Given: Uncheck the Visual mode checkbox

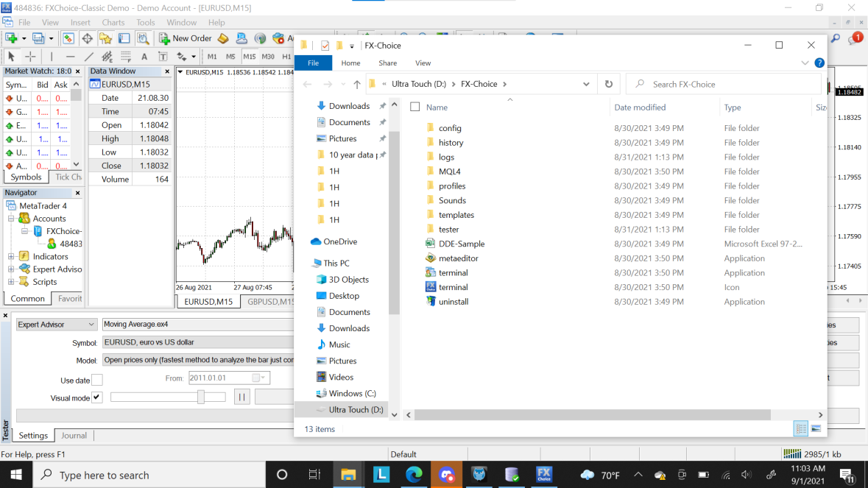Looking at the screenshot, I should coord(97,397).
